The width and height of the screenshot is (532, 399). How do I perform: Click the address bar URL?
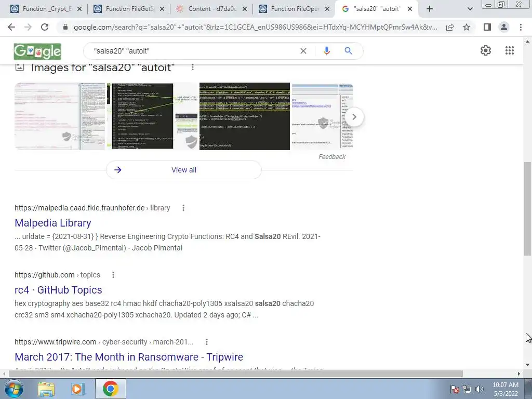click(256, 27)
